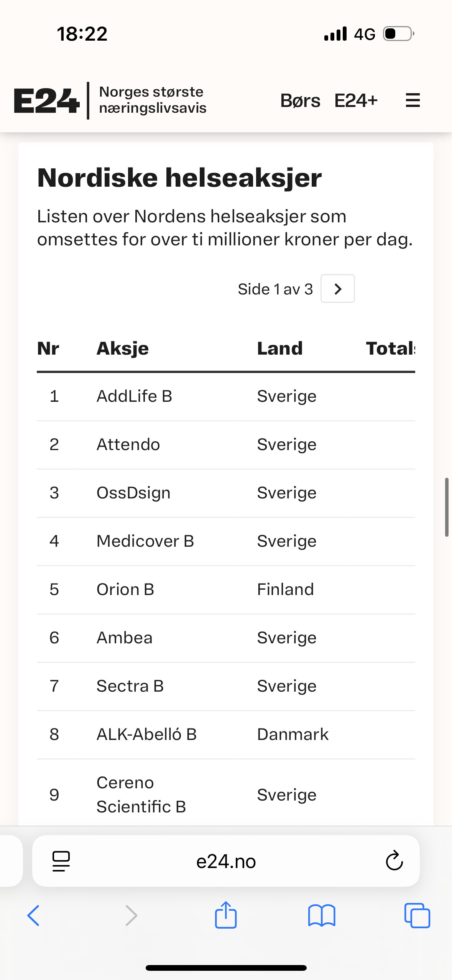
Task: Tap the E24 logo
Action: [x=46, y=101]
